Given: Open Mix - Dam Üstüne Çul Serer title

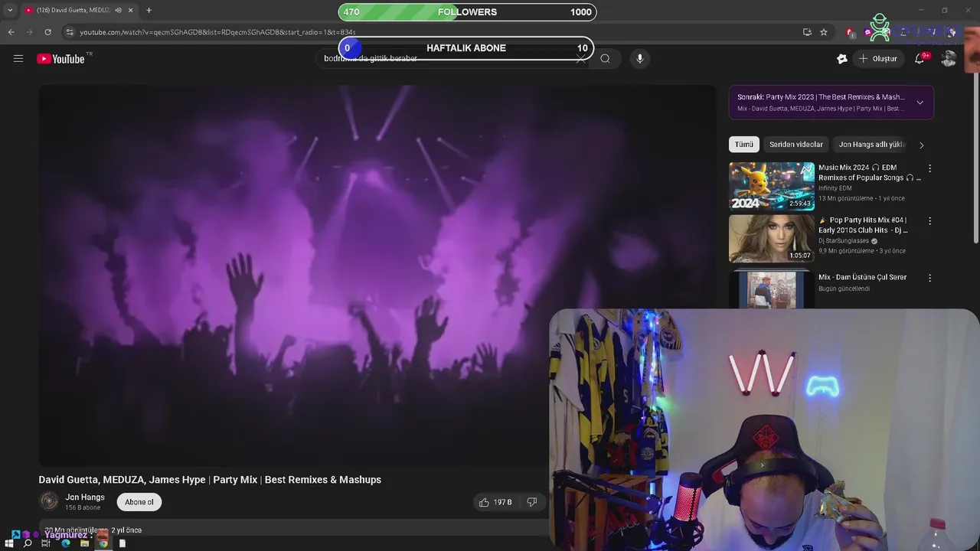Looking at the screenshot, I should click(x=862, y=277).
